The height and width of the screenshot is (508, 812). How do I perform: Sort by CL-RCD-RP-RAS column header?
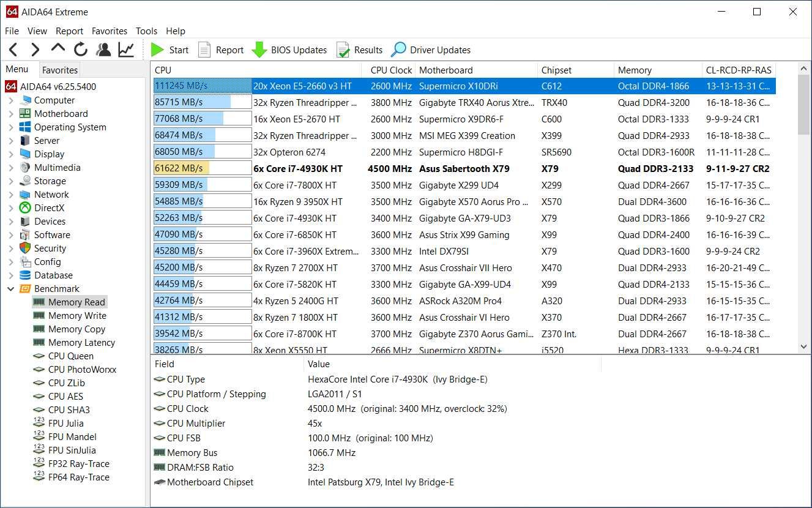pos(739,70)
